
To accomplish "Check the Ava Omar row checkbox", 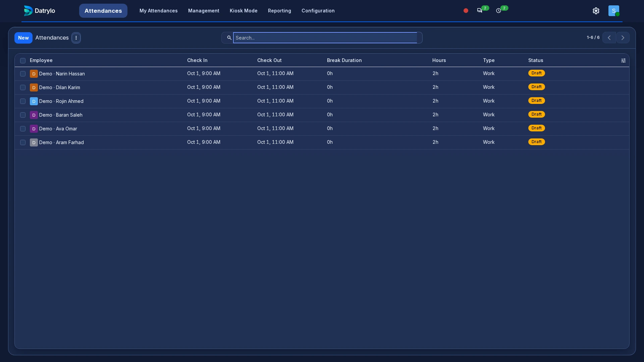I will (23, 129).
